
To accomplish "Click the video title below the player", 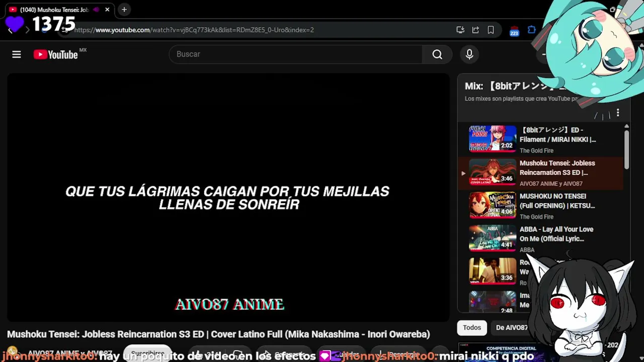I will click(x=218, y=334).
